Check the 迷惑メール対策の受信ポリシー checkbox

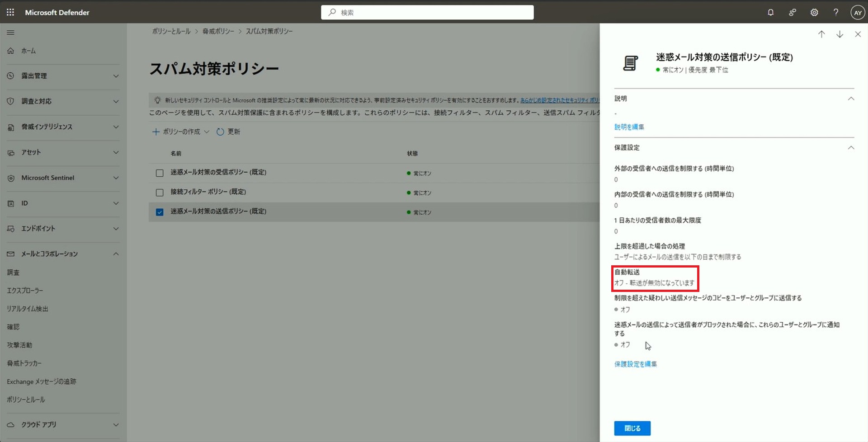coord(160,173)
